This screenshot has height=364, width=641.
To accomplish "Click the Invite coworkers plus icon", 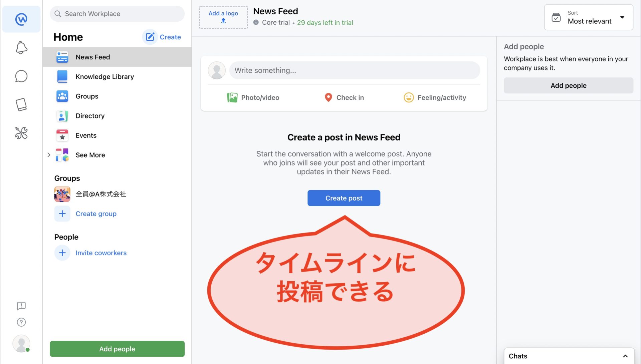I will pos(62,253).
